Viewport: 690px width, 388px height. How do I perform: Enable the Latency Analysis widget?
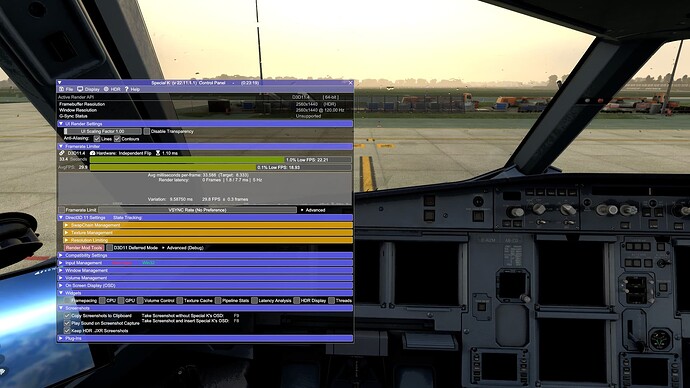pyautogui.click(x=254, y=301)
